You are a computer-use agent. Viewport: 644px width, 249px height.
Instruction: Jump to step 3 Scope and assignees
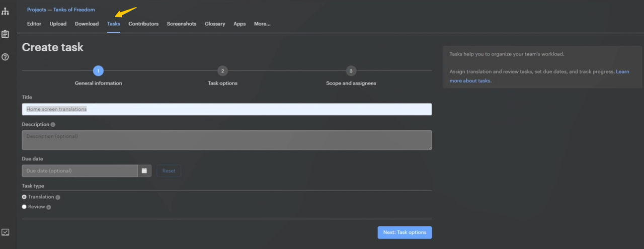[x=351, y=71]
